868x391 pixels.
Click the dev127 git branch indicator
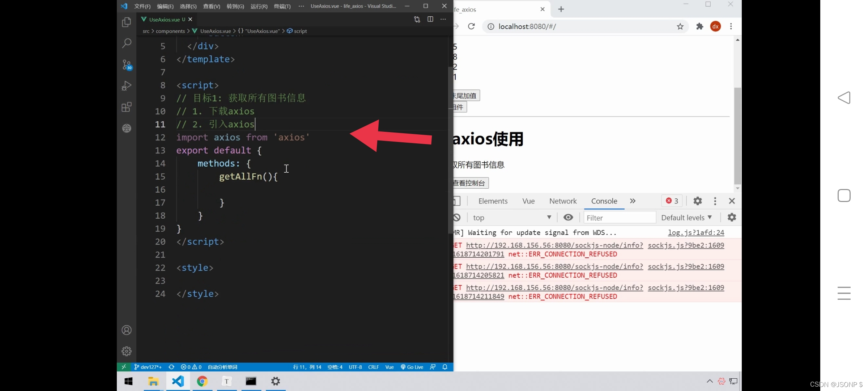pyautogui.click(x=148, y=367)
